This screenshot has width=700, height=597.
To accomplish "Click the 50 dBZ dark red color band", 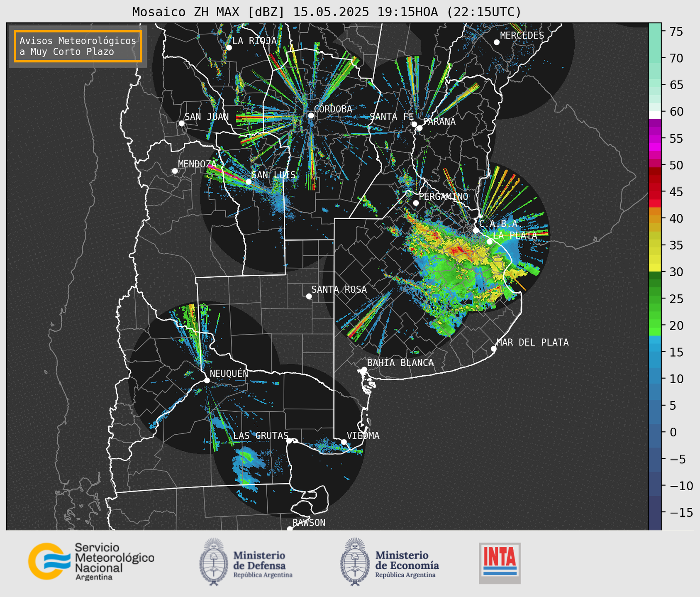I will (655, 171).
